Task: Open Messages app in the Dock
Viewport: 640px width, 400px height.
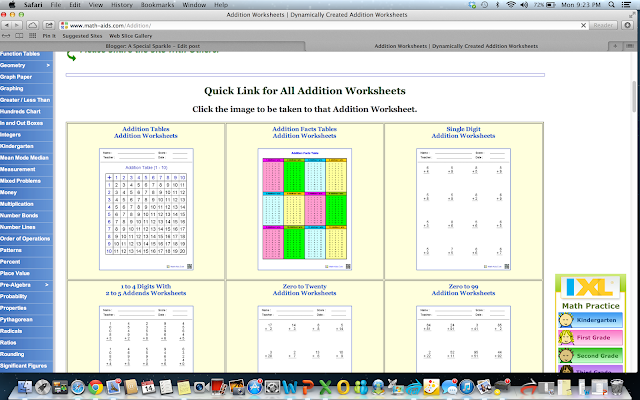Action: (x=449, y=387)
